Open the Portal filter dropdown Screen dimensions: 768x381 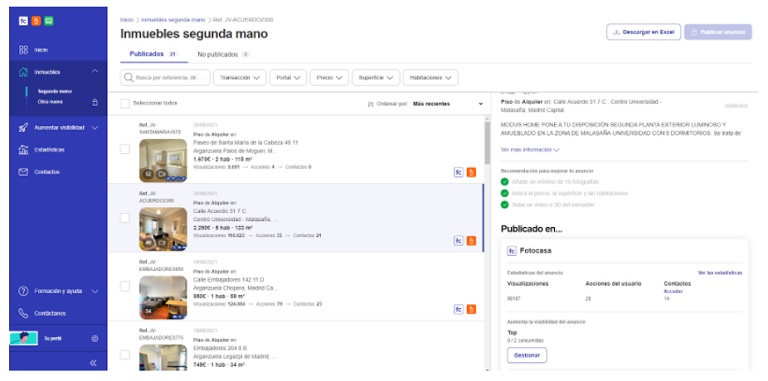click(288, 77)
